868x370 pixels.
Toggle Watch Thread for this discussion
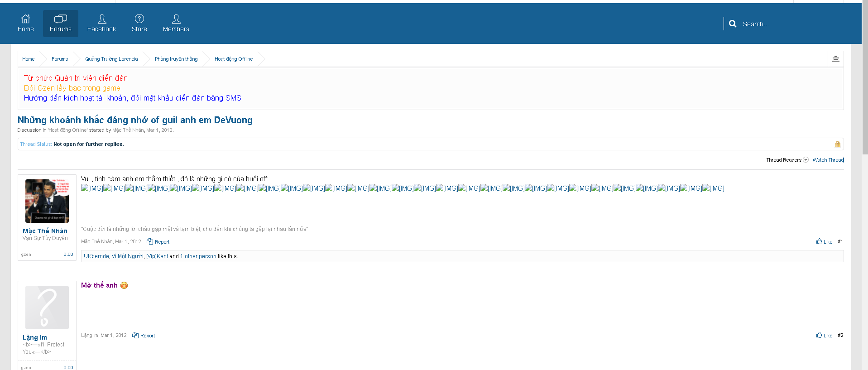pyautogui.click(x=828, y=160)
